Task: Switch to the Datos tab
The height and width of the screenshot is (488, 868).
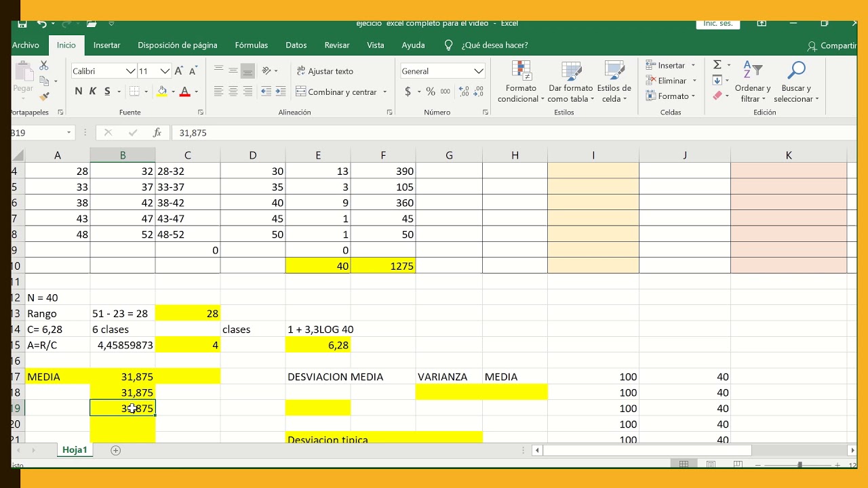Action: (296, 45)
